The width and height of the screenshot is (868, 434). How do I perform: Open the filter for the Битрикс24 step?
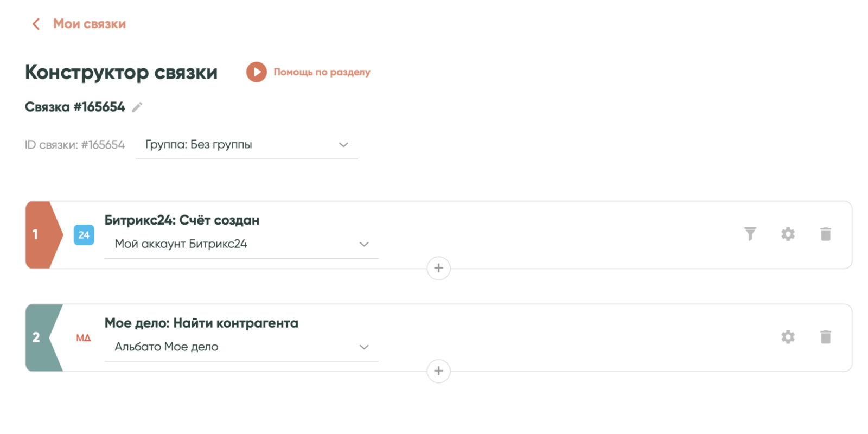click(x=750, y=234)
